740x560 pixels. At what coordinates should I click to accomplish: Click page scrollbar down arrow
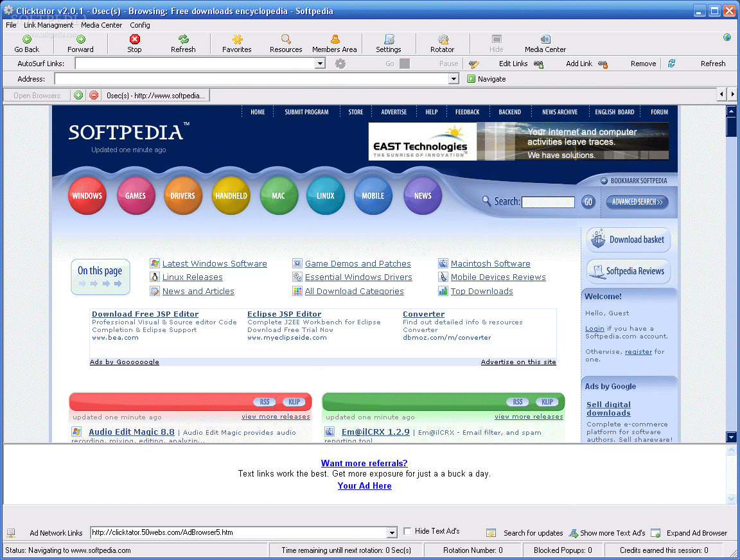coord(731,437)
